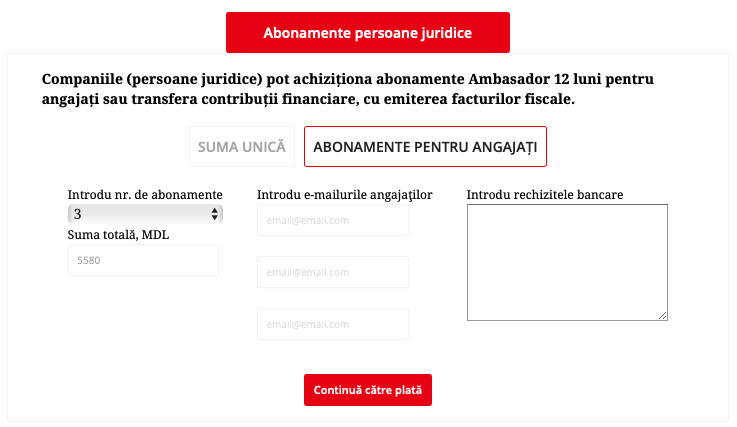Click the Suma totală field showing 5580

(x=143, y=261)
